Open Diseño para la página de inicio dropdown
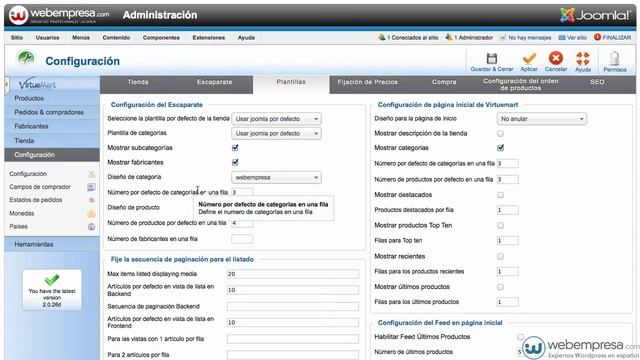The image size is (640, 360). point(542,119)
